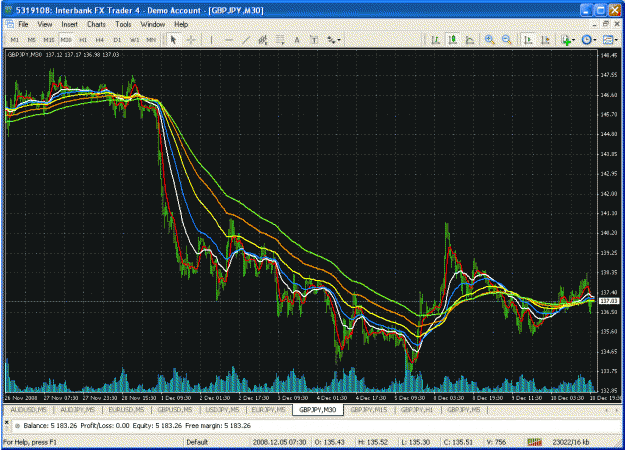Click the 23022/16 kb traffic indicator
625x450 pixels.
pyautogui.click(x=571, y=442)
